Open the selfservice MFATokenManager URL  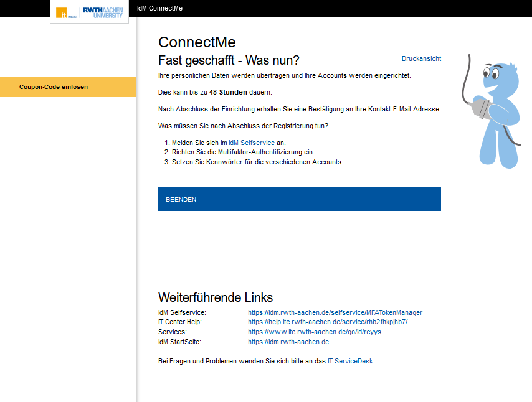[335, 312]
